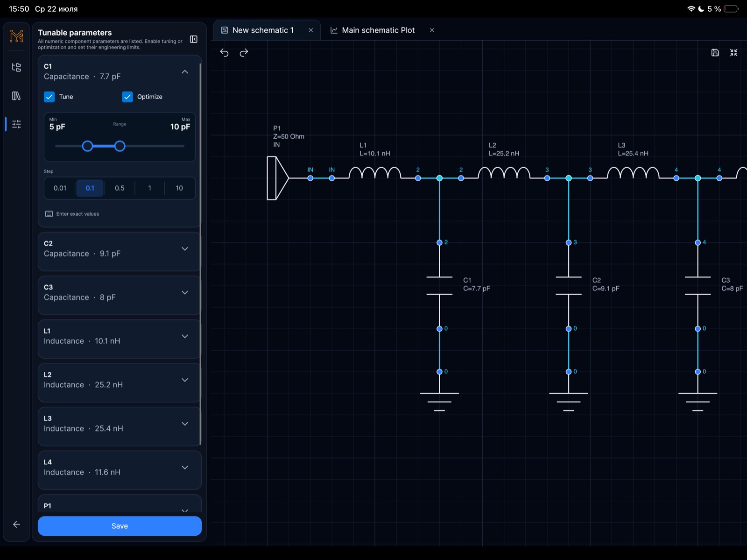Viewport: 747px width, 560px height.
Task: Collapse the C1 parameter card
Action: [185, 72]
